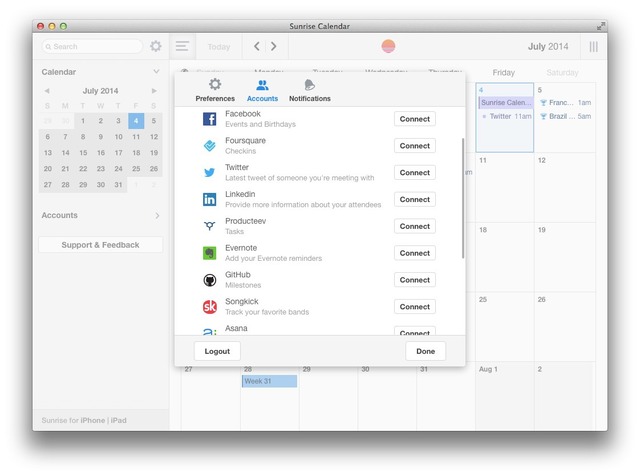Click the Today toolbar button

(219, 47)
